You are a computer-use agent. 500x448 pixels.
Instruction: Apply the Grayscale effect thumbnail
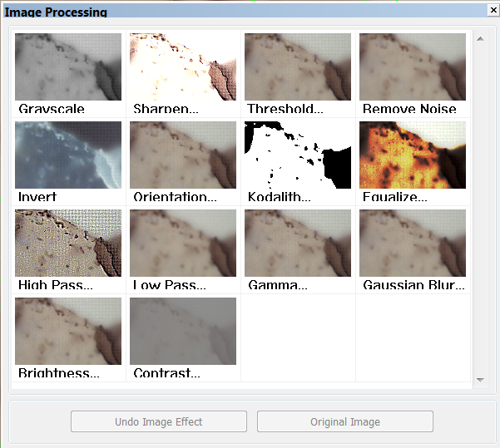pyautogui.click(x=68, y=67)
